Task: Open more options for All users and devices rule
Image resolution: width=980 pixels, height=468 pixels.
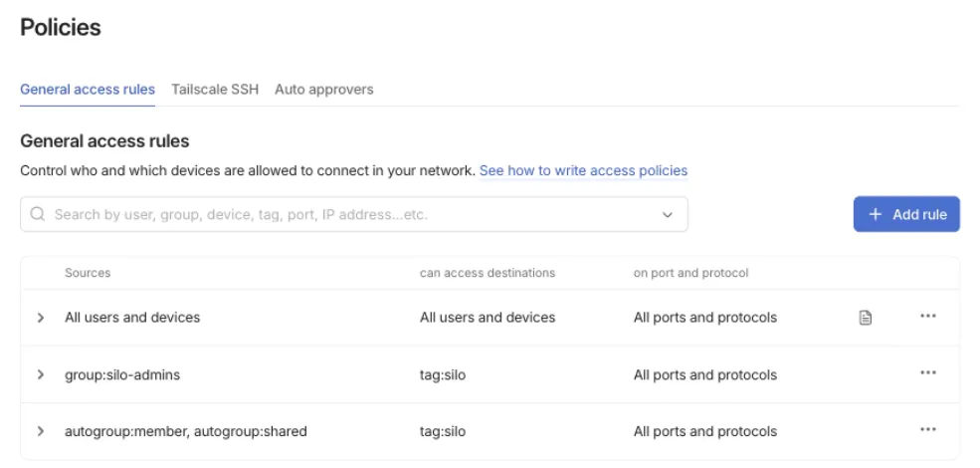Action: [x=928, y=316]
